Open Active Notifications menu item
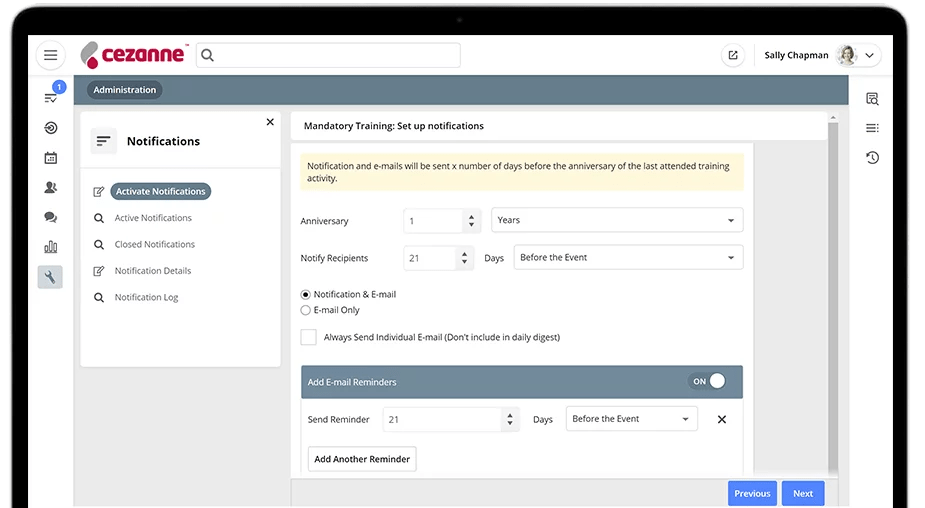The image size is (925, 508). click(x=153, y=218)
